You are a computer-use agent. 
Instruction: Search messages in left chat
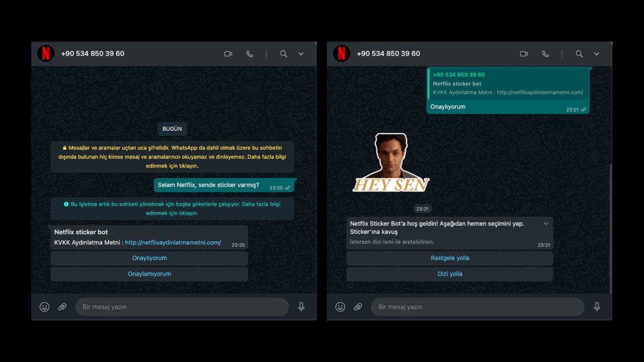pos(284,54)
